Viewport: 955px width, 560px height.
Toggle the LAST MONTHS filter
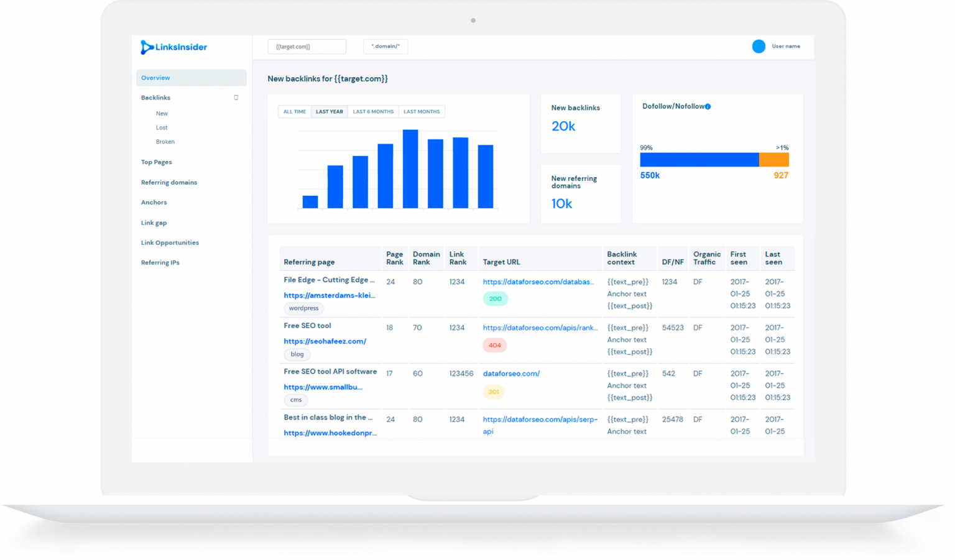[422, 111]
